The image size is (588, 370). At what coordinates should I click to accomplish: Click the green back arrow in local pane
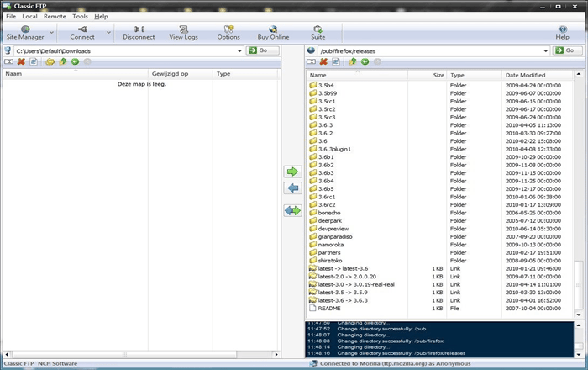(75, 61)
